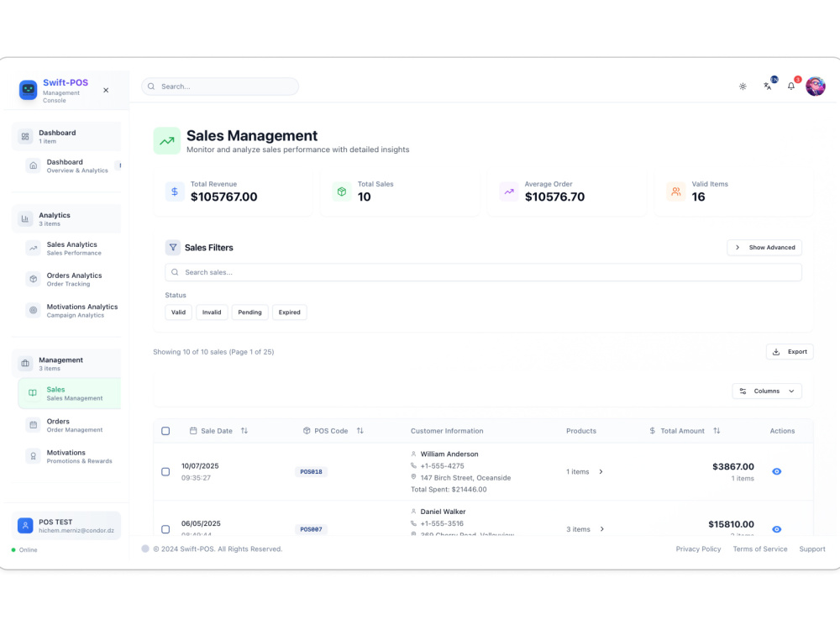Click the Sales Management green trend icon

pos(166,141)
